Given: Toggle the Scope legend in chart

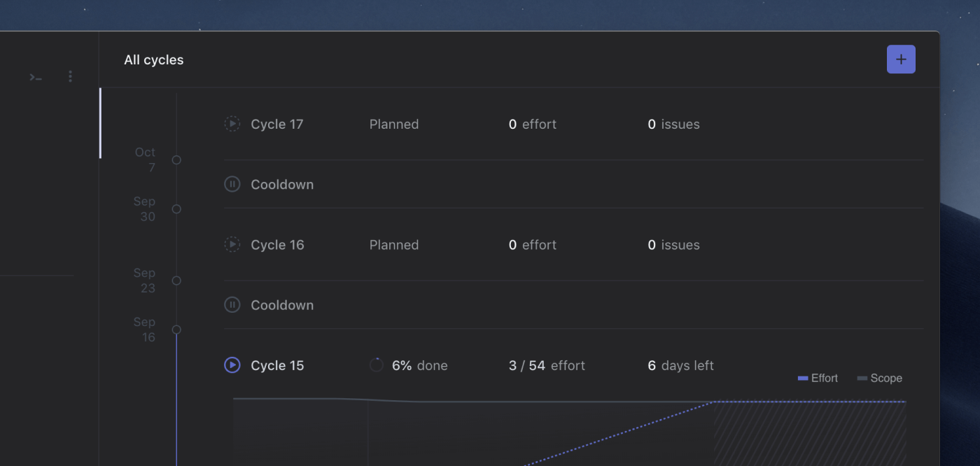Looking at the screenshot, I should pos(879,379).
